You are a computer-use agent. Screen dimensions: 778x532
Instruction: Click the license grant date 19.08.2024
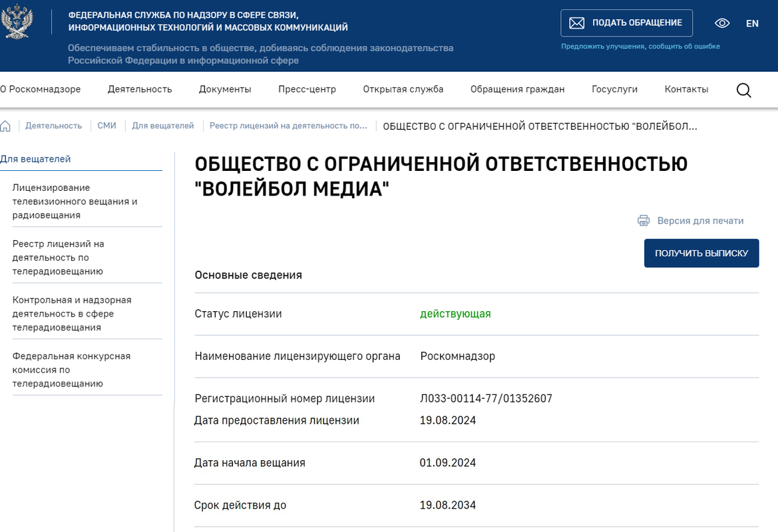point(447,420)
